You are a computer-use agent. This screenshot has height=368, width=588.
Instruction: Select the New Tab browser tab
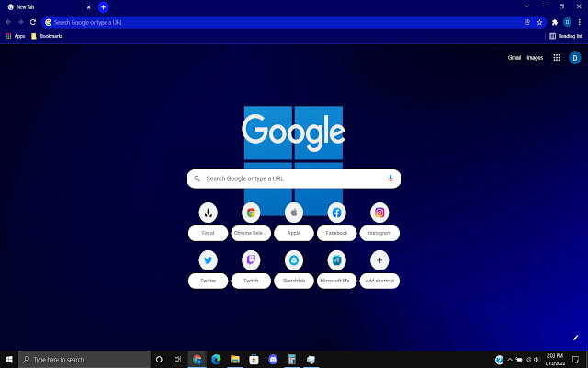(x=49, y=7)
